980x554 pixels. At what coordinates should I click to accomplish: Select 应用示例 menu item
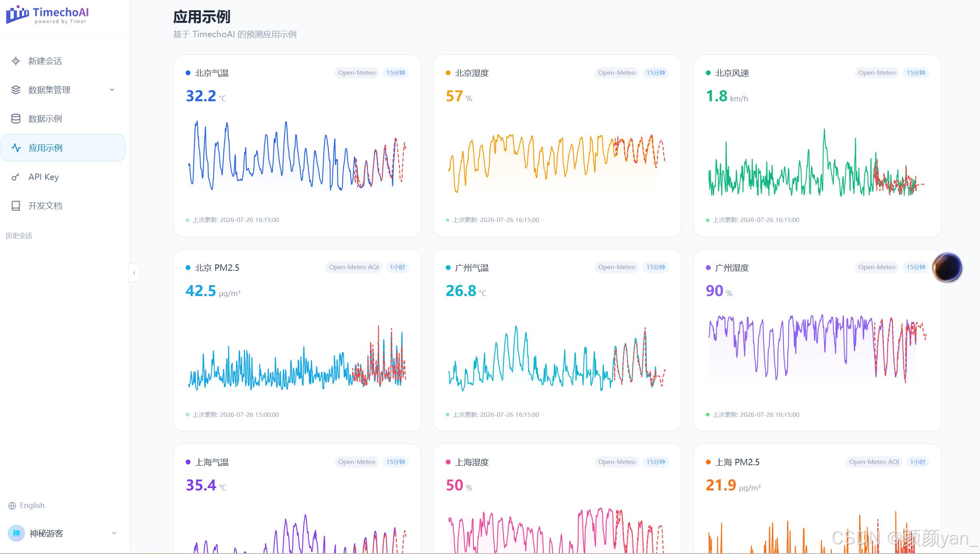tap(63, 148)
